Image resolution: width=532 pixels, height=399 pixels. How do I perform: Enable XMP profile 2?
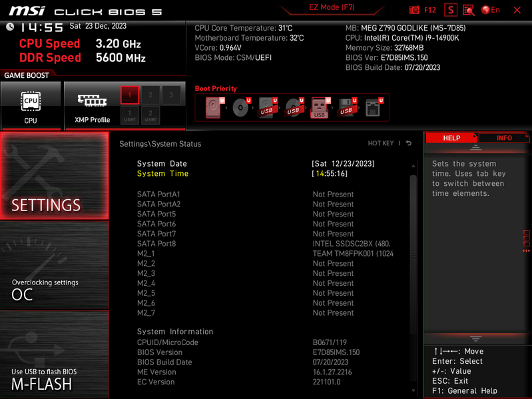150,95
